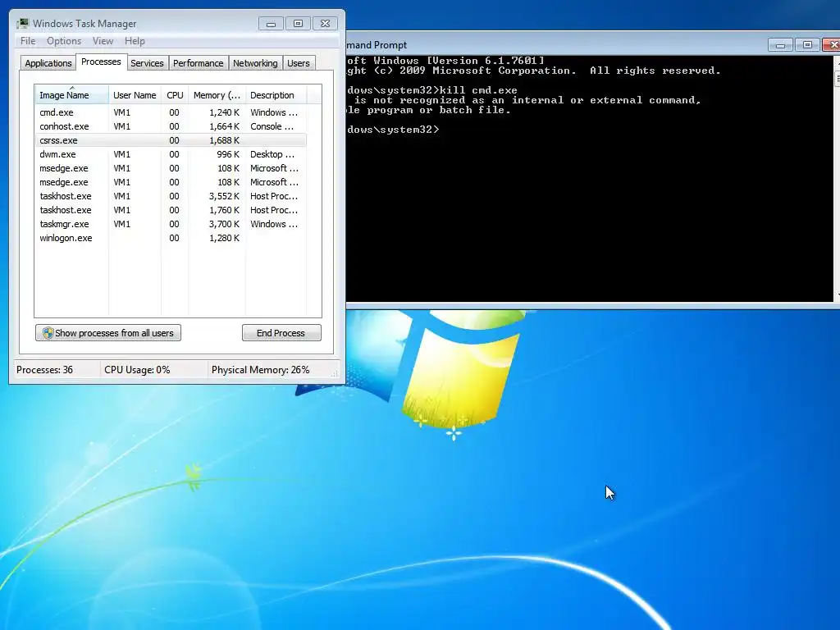
Task: Open the View menu in Task Manager
Action: click(103, 41)
